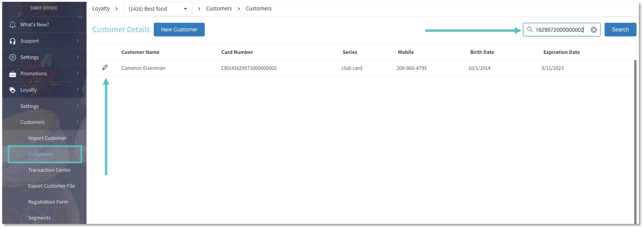Click the last Customers breadcrumb

click(x=258, y=9)
